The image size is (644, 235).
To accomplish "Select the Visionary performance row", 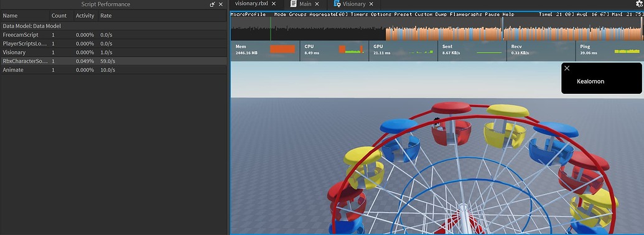I will pos(113,52).
